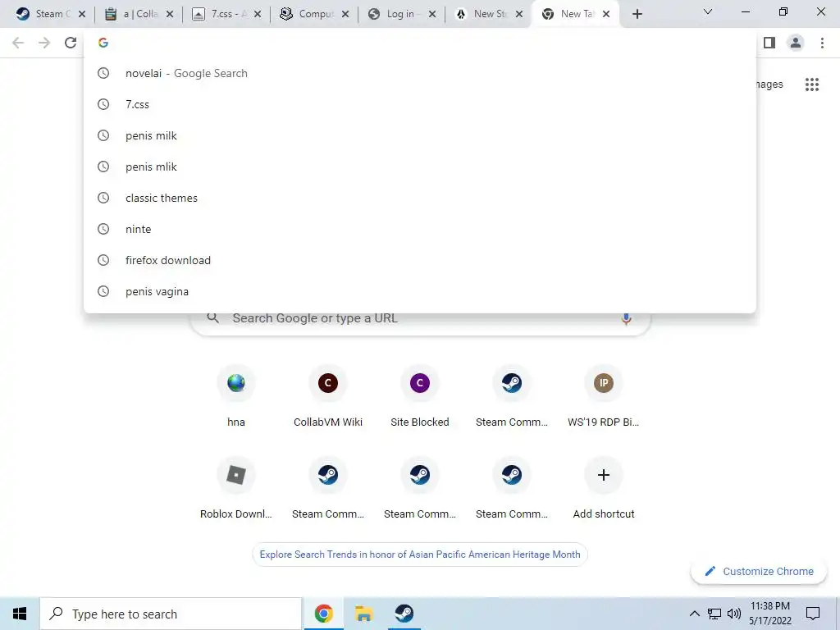Go forward with the forward arrow
Viewport: 840px width, 630px height.
coord(44,43)
